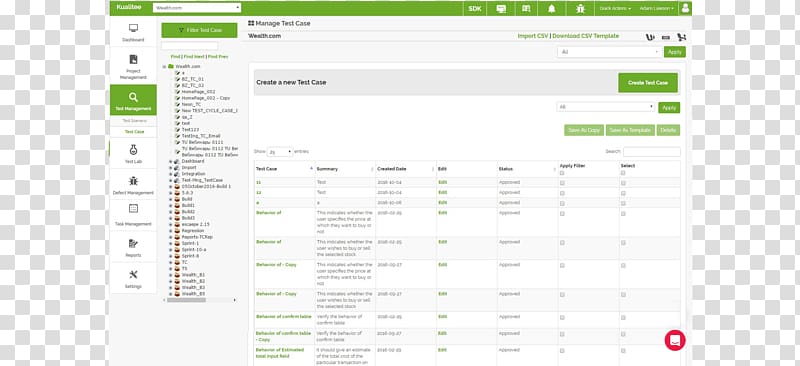Viewport: 800px width, 366px height.
Task: Sort by the Status column header
Action: tap(528, 169)
